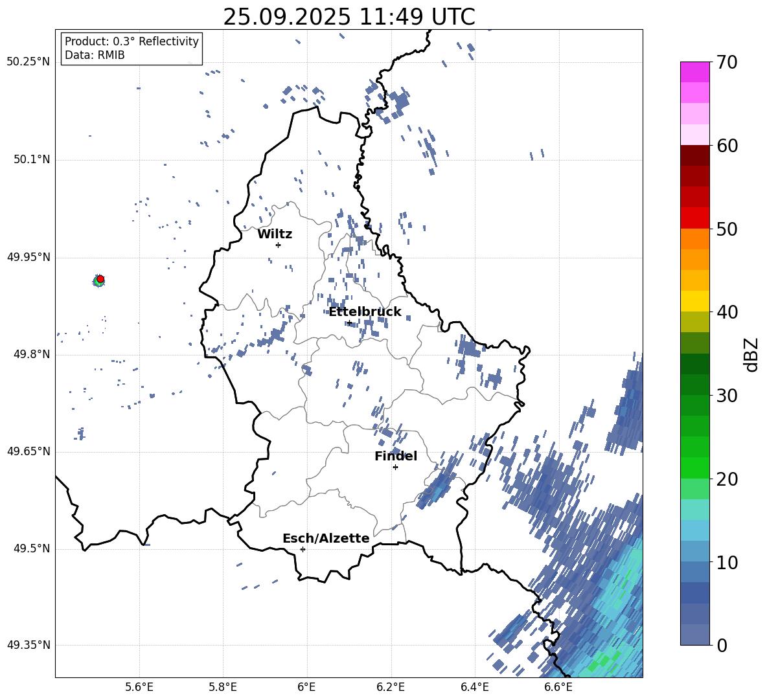Click the colorbar tick value 40
The image size is (767, 700).
(x=727, y=312)
